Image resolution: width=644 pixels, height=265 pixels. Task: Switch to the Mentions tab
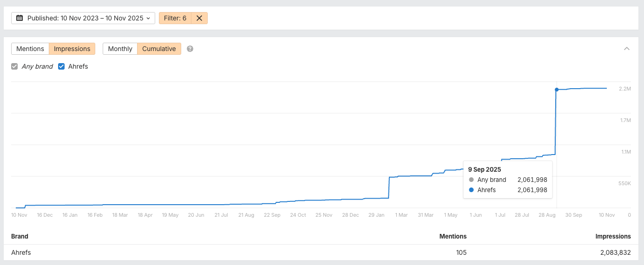click(x=30, y=49)
